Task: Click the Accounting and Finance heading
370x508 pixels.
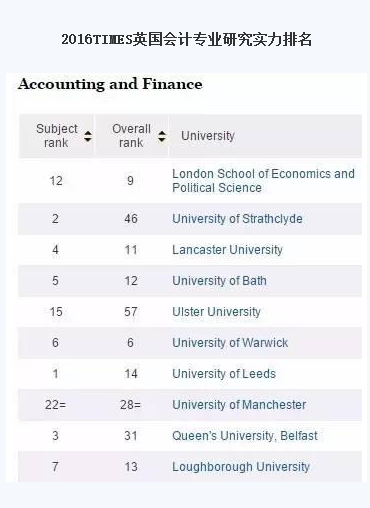Action: click(110, 84)
